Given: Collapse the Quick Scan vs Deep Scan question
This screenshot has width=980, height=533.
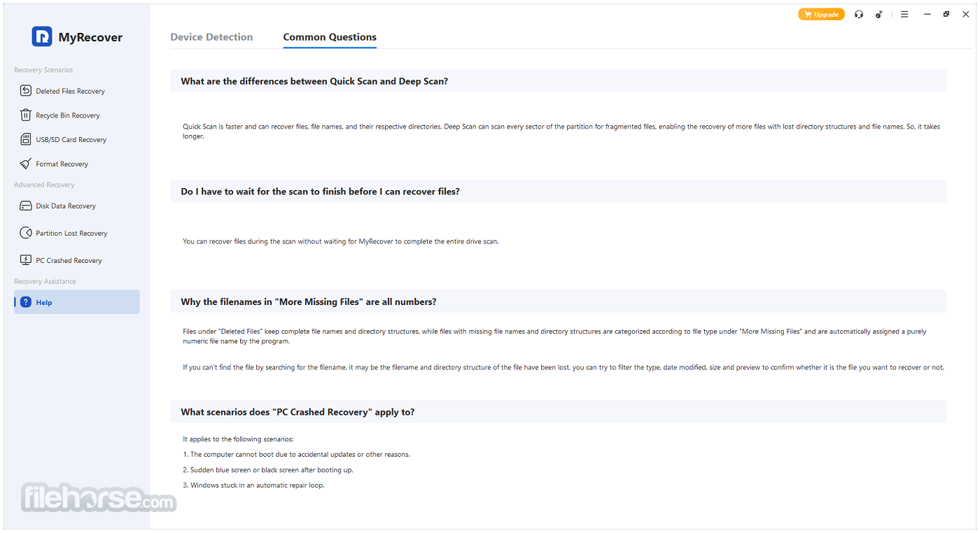Looking at the screenshot, I should 558,81.
